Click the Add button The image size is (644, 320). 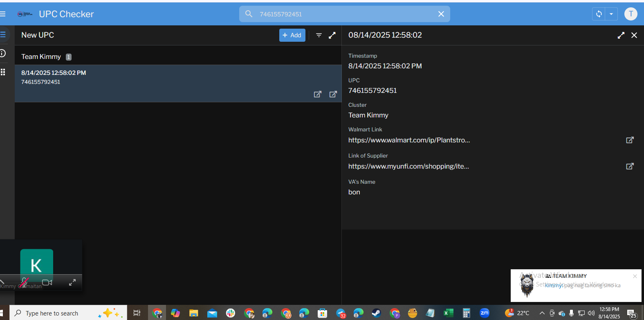292,35
